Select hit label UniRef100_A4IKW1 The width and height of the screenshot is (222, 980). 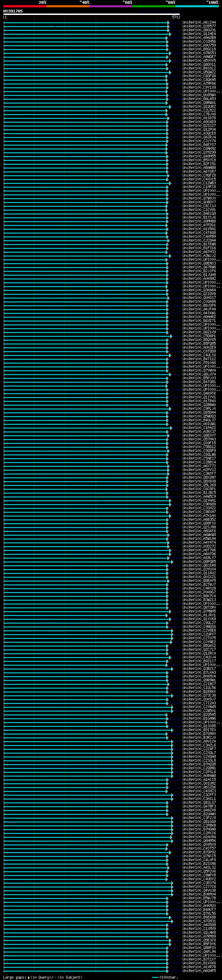[199, 313]
